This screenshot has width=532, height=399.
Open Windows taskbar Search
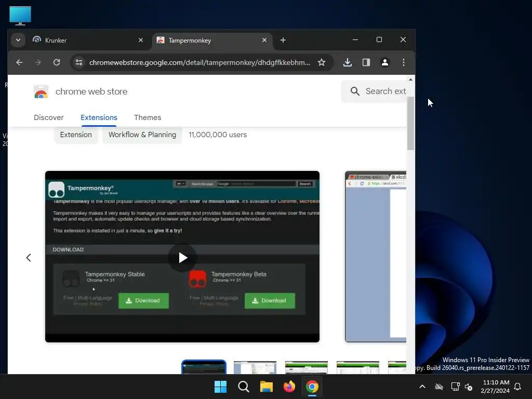[x=244, y=387]
